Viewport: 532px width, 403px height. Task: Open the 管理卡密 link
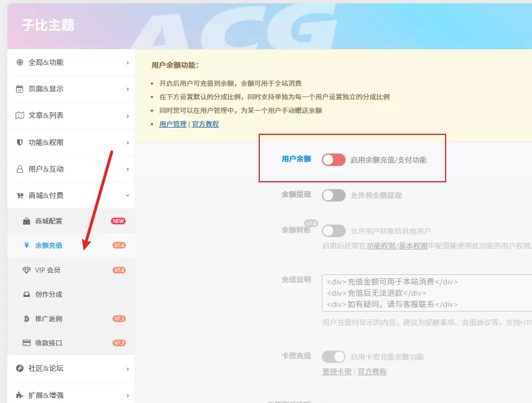click(337, 372)
